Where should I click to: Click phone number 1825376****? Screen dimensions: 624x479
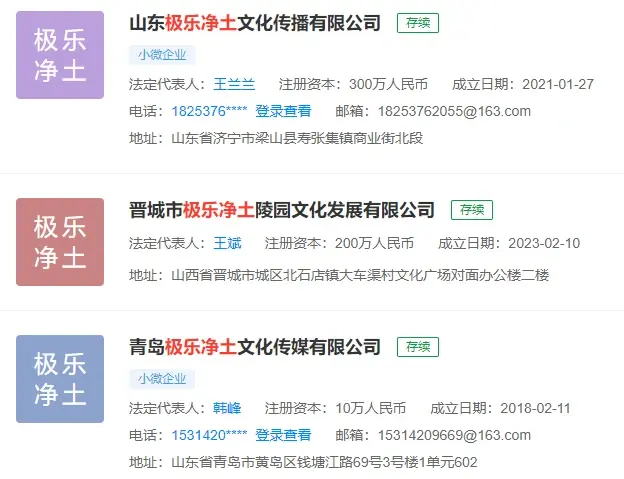pyautogui.click(x=209, y=111)
